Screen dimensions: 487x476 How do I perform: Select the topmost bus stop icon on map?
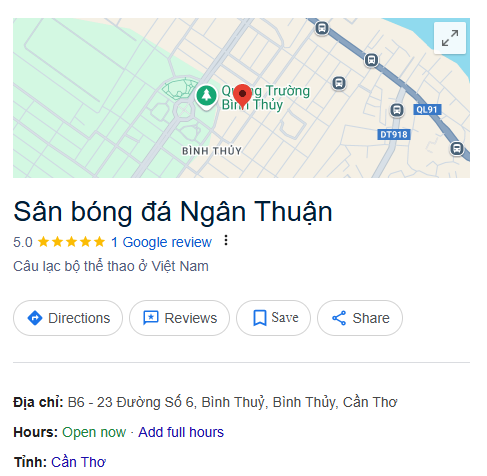(x=322, y=28)
